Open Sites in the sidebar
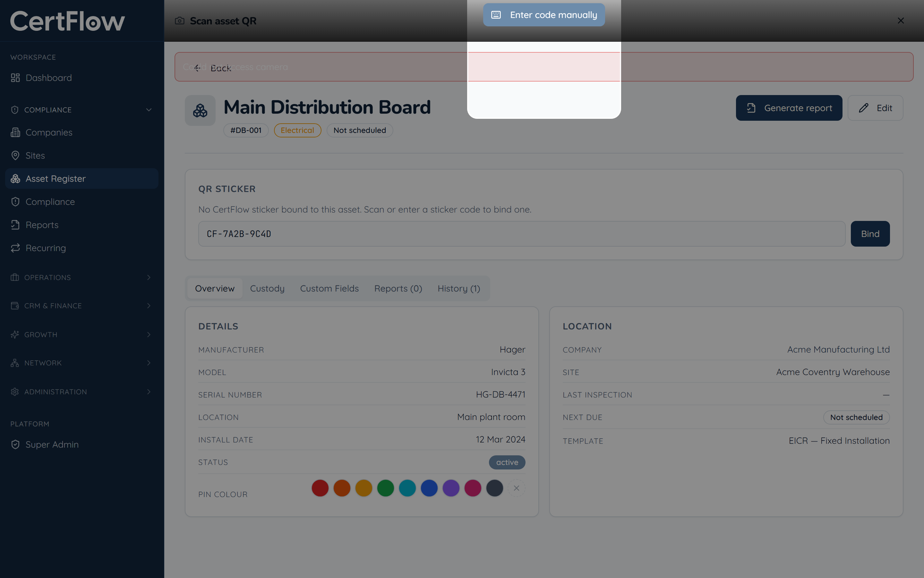The width and height of the screenshot is (924, 578). tap(82, 156)
